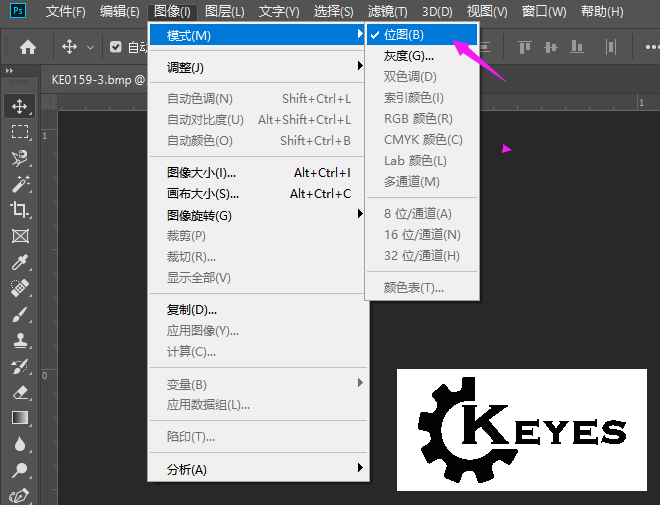660x505 pixels.
Task: Select the Eyedropper tool
Action: click(20, 262)
